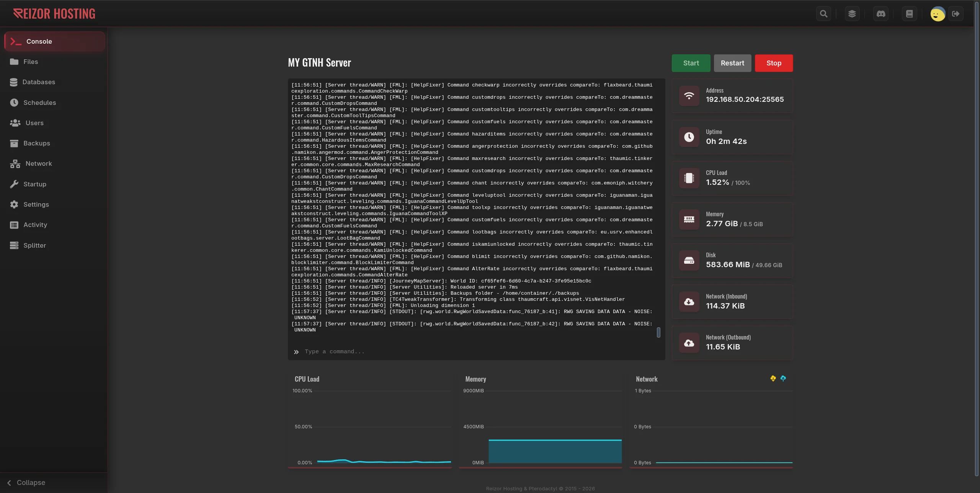Open the Backups page
This screenshot has width=980, height=493.
[x=36, y=143]
